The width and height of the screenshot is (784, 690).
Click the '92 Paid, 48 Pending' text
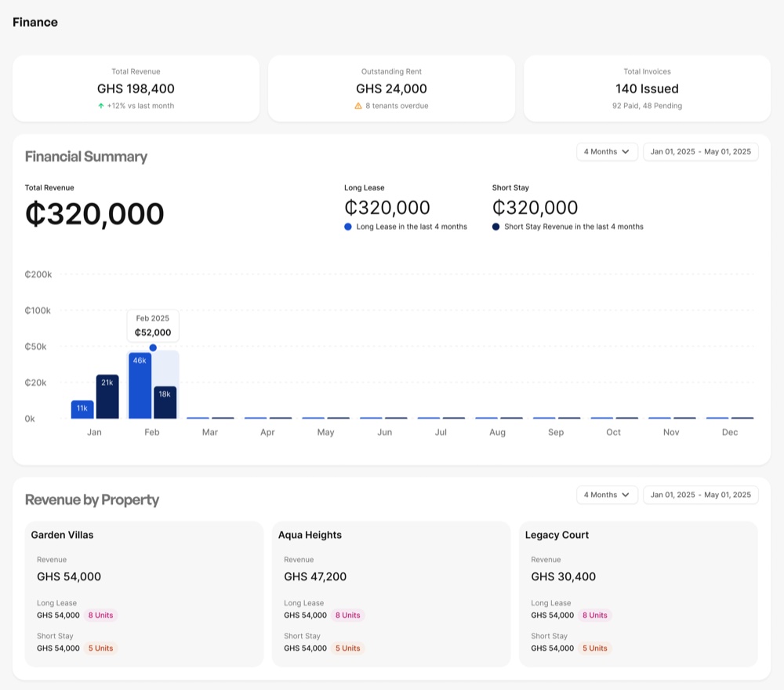pos(647,106)
